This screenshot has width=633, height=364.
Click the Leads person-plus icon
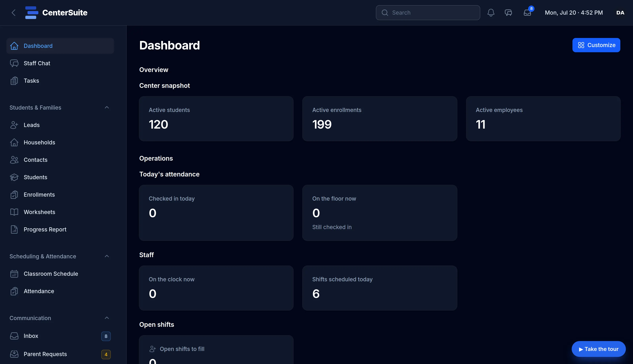14,125
